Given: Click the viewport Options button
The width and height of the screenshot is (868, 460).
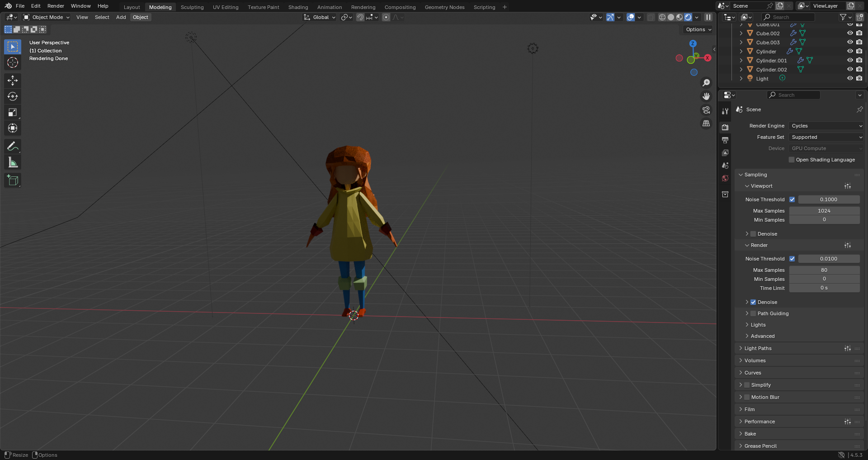Looking at the screenshot, I should point(698,29).
